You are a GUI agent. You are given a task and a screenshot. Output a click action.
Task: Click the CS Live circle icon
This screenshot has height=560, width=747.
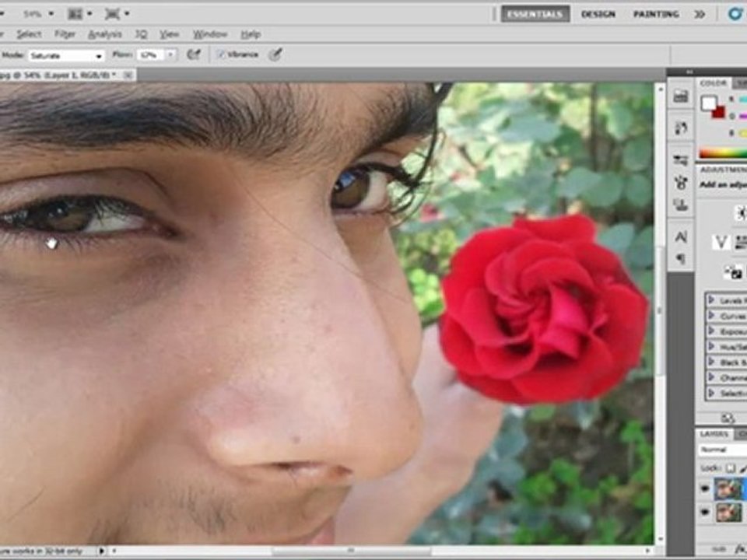coord(736,14)
